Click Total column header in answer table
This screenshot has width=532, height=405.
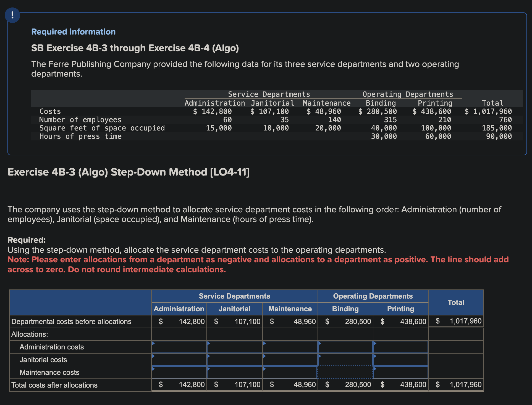(x=456, y=302)
